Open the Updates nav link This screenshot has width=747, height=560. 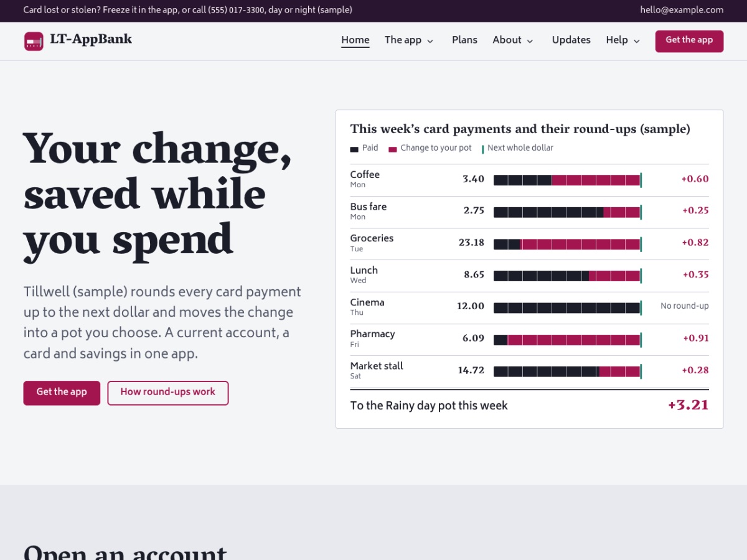tap(571, 40)
